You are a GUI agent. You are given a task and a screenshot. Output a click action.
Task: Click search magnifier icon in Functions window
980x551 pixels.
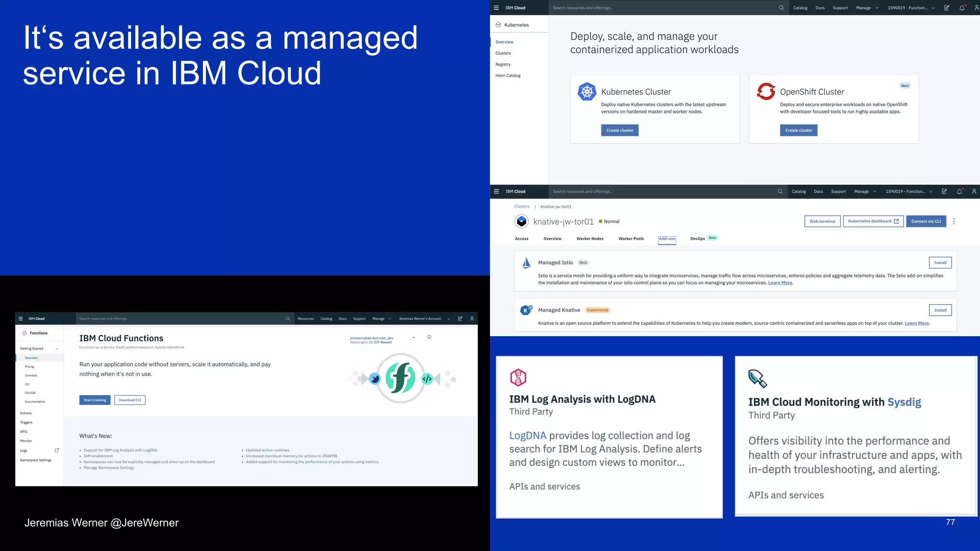click(x=288, y=319)
